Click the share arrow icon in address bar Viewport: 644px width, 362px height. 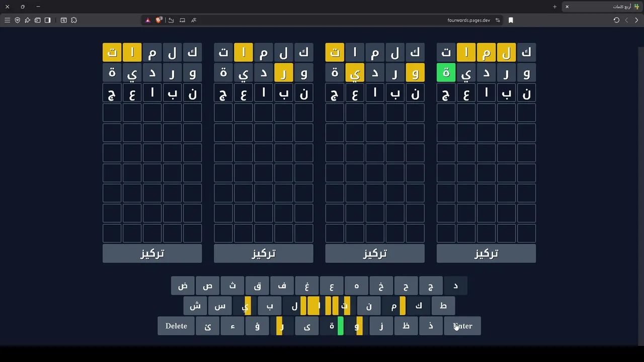tap(171, 20)
